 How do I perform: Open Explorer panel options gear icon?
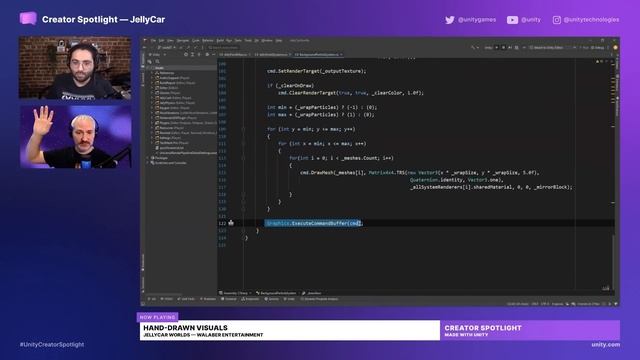tap(207, 55)
